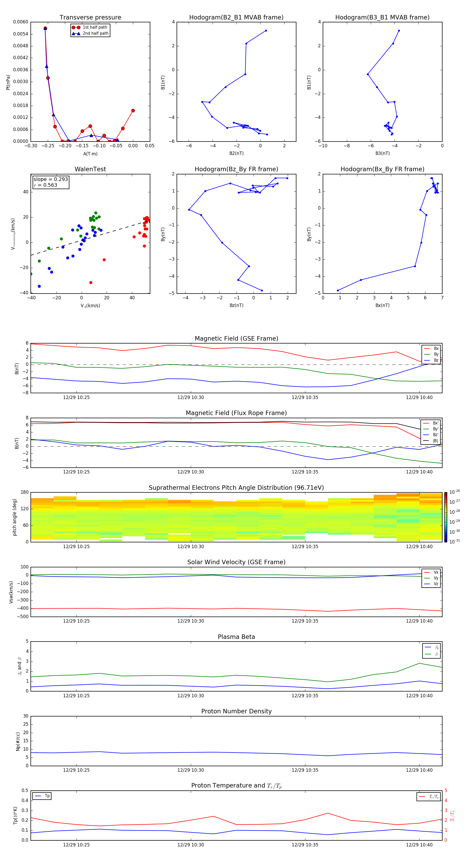Click the 'Pt(nPa)' y-axis label
This screenshot has width=473, height=868.
click(8, 82)
